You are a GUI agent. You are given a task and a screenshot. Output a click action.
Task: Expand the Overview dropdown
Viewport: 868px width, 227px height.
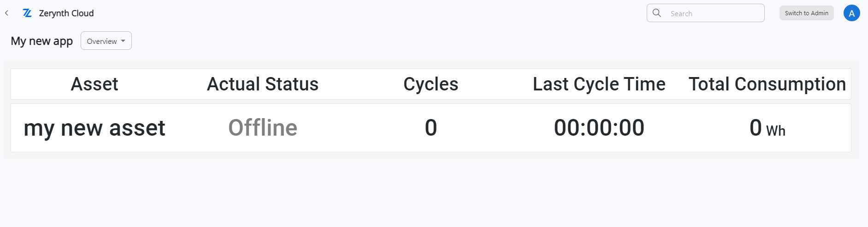coord(106,41)
